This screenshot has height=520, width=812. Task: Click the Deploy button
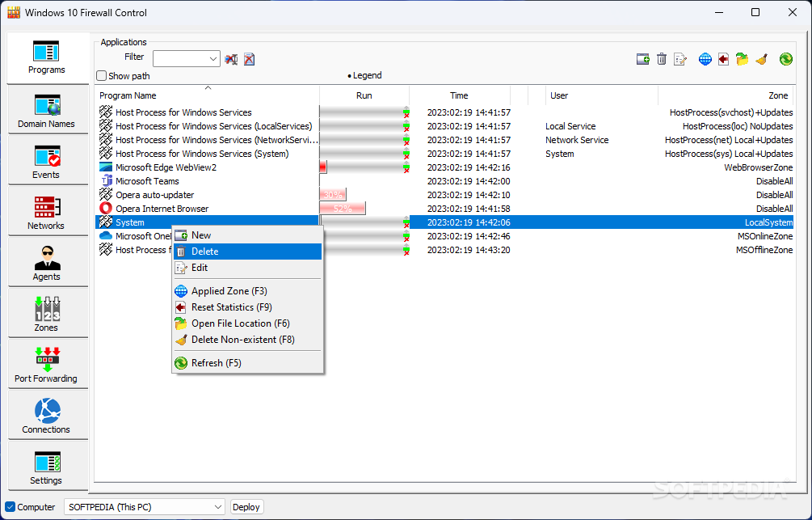pos(246,507)
